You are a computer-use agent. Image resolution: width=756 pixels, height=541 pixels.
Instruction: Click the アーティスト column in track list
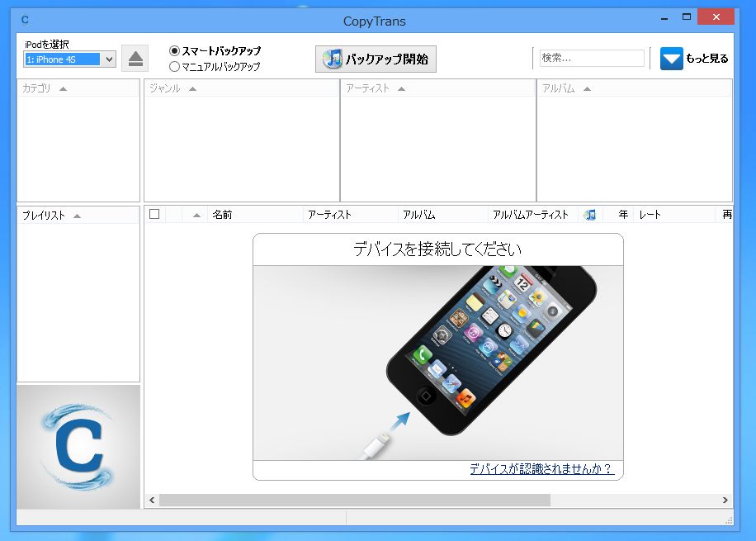click(351, 215)
